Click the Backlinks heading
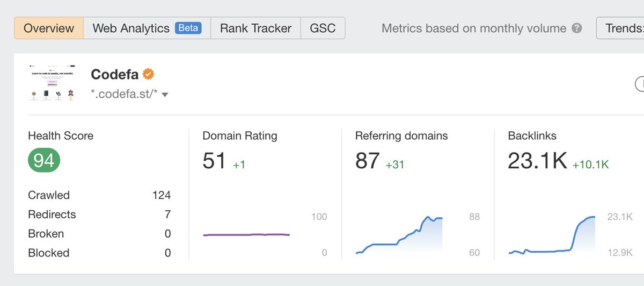 (x=532, y=136)
